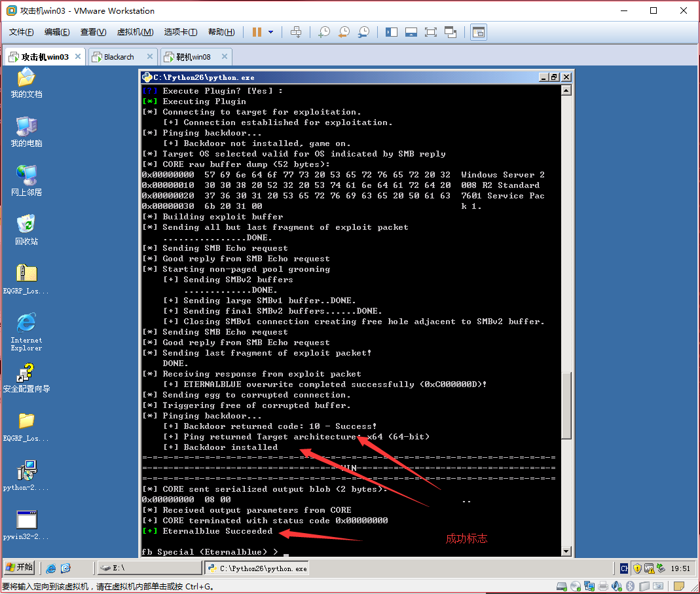Viewport: 700px width, 594px height.
Task: Revert the VM to its previous snapshot
Action: tap(344, 32)
